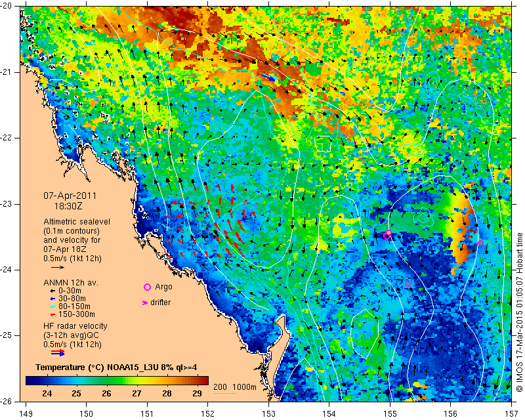
Task: Click the Altimetric sealevel text
Action: click(x=77, y=222)
